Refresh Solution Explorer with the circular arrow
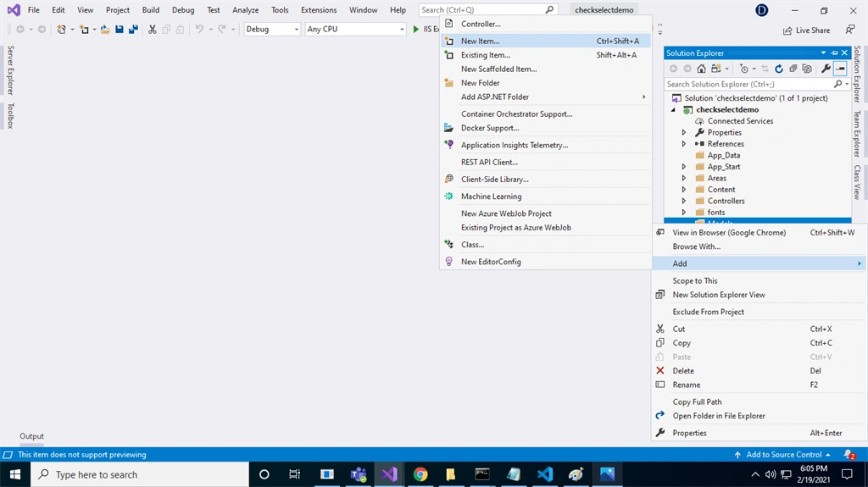 point(779,69)
